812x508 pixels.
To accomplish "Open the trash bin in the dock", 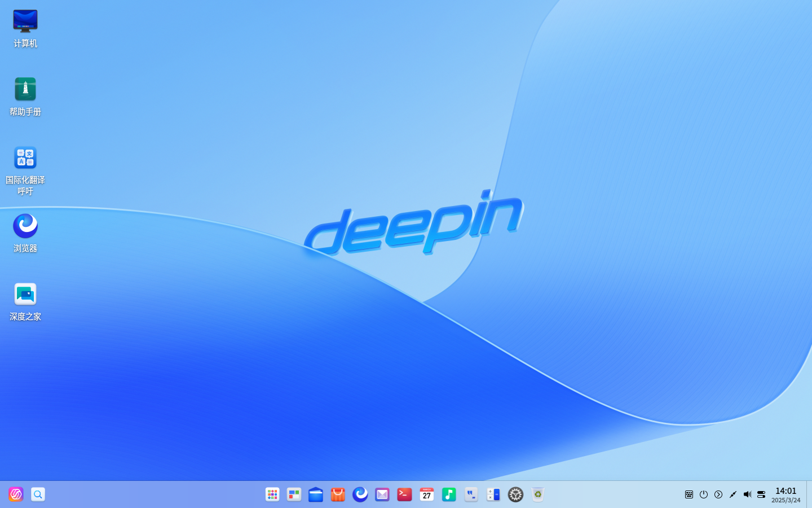I will [x=538, y=494].
